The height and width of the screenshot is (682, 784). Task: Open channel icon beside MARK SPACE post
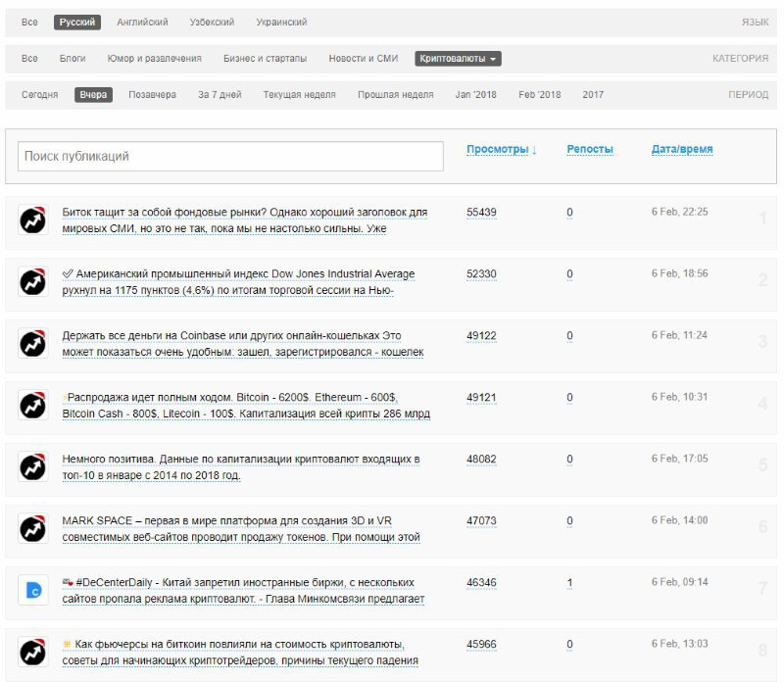33,528
